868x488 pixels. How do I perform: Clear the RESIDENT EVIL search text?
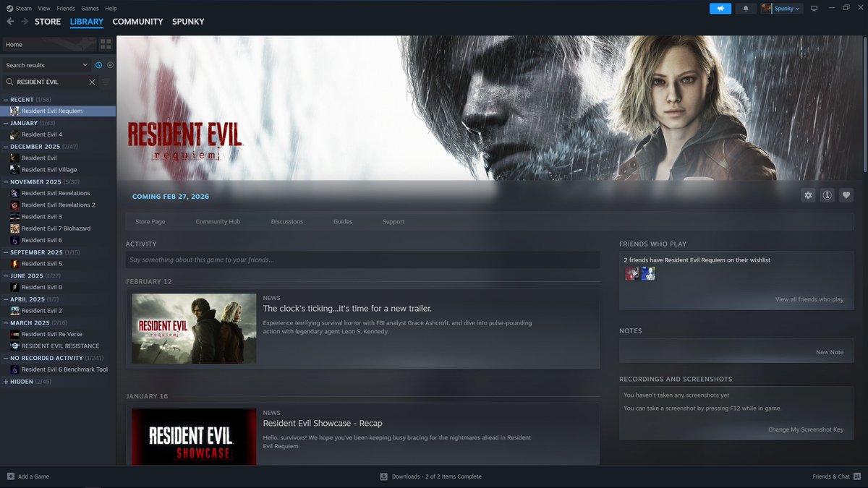pyautogui.click(x=92, y=82)
